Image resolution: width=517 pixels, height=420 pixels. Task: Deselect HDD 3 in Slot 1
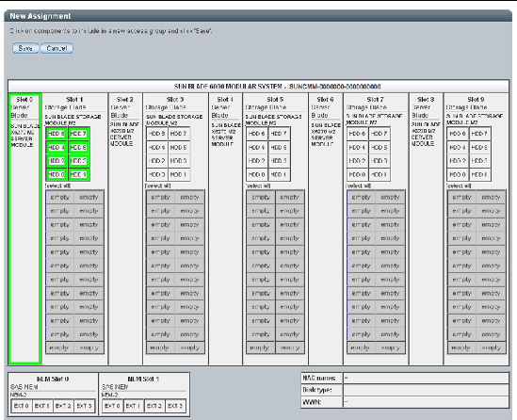78,161
